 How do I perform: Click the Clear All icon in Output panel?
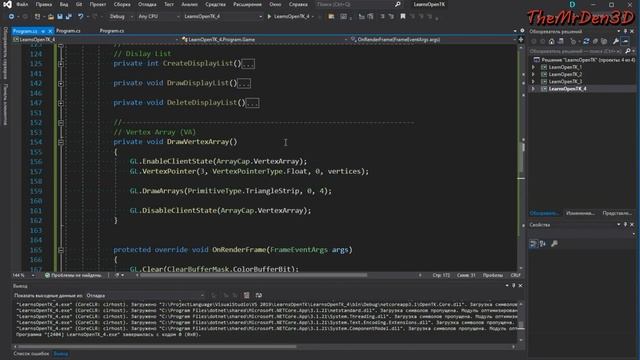[x=247, y=295]
